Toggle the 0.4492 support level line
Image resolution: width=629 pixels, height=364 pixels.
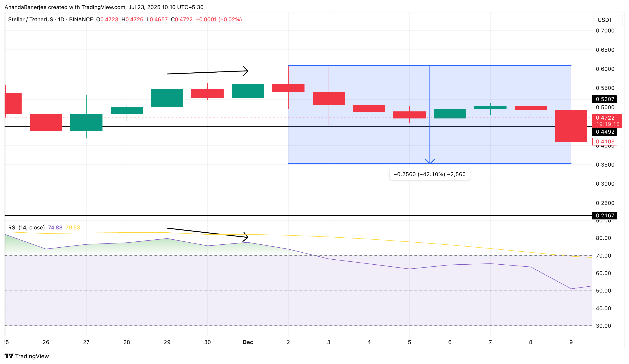pyautogui.click(x=250, y=128)
